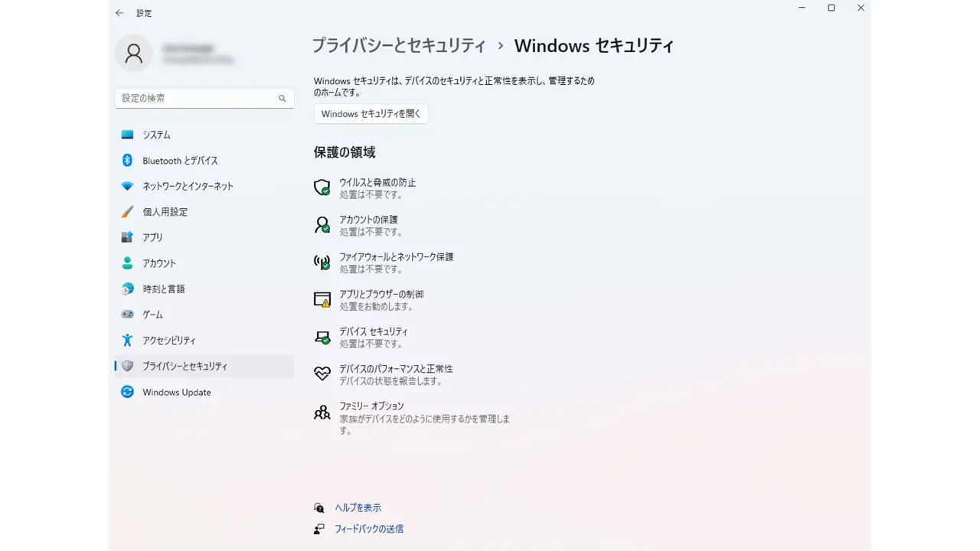Click the magnifier icon in the search box
The image size is (980, 551).
(x=282, y=99)
